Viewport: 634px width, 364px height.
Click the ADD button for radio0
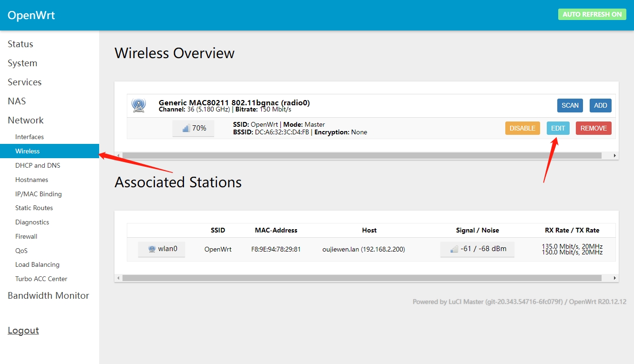click(601, 105)
